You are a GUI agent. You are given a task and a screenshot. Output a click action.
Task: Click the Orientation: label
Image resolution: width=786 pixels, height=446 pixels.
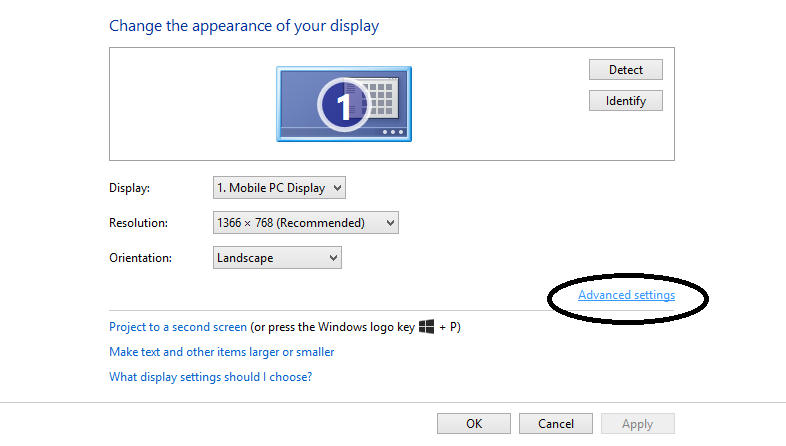coord(140,258)
